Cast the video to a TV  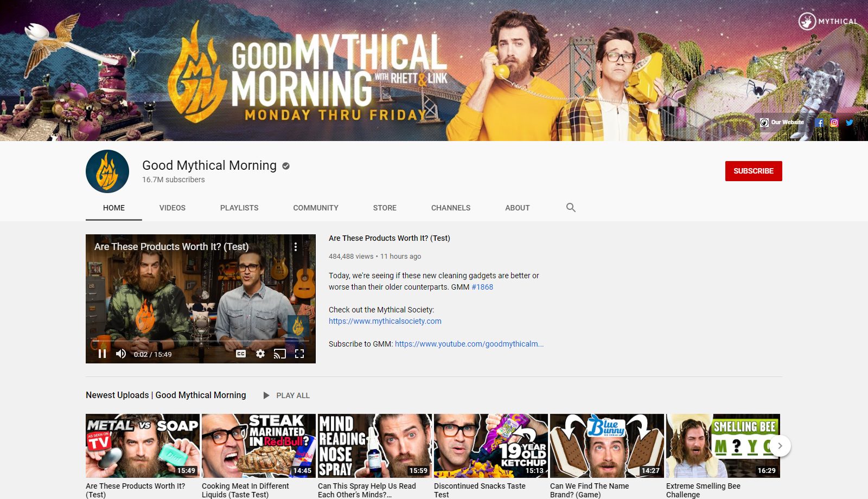click(279, 354)
